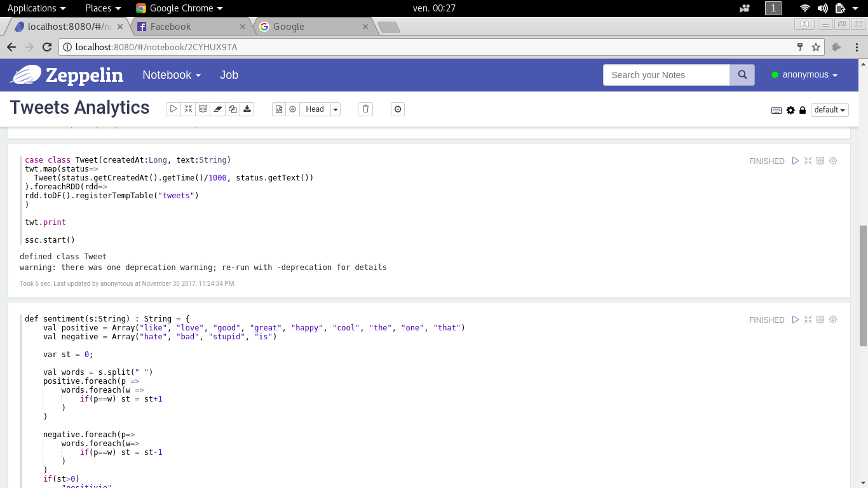Go to Zeppelin home via logo

coord(67,75)
